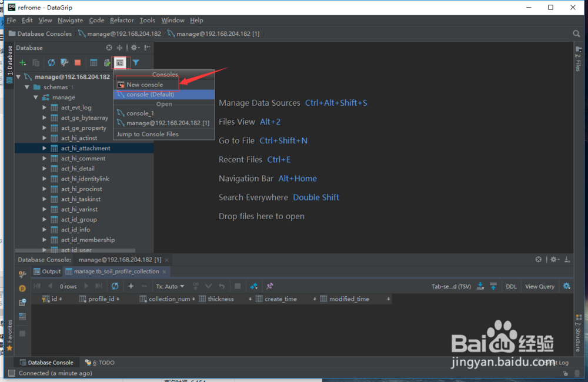Click reload page icon in result toolbar
Image resolution: width=588 pixels, height=382 pixels.
[115, 286]
